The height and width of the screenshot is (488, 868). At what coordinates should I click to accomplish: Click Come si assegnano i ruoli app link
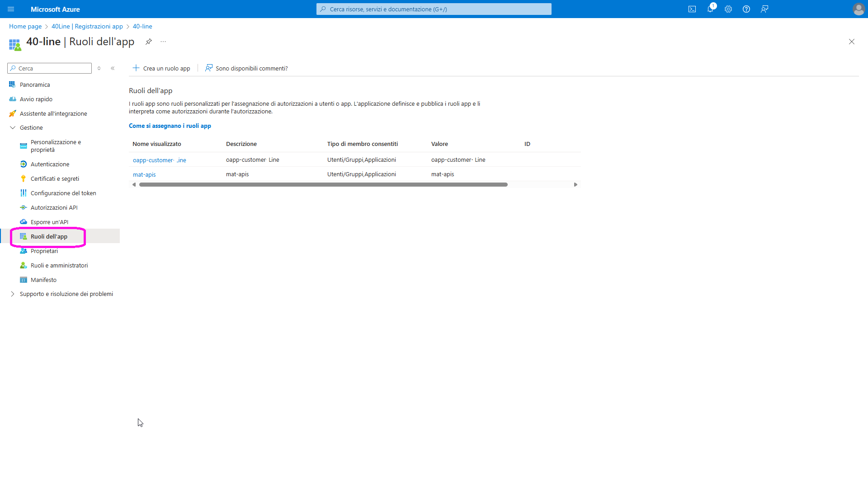coord(170,126)
